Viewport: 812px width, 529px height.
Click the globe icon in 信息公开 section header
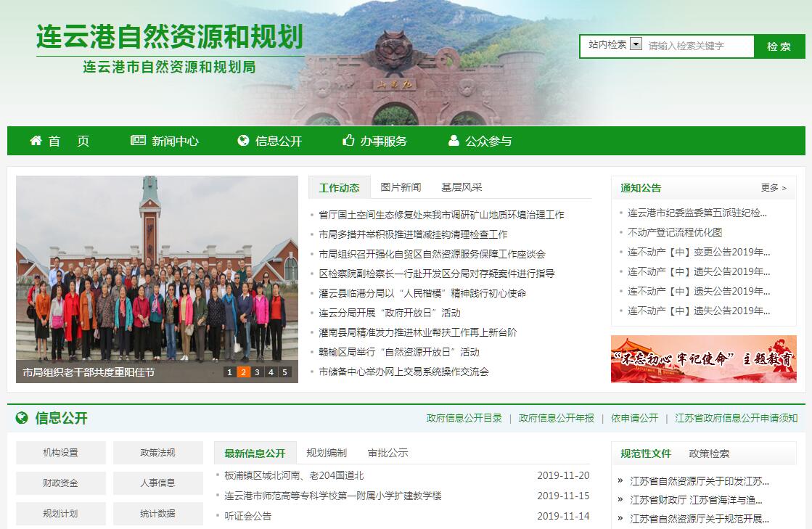click(22, 418)
